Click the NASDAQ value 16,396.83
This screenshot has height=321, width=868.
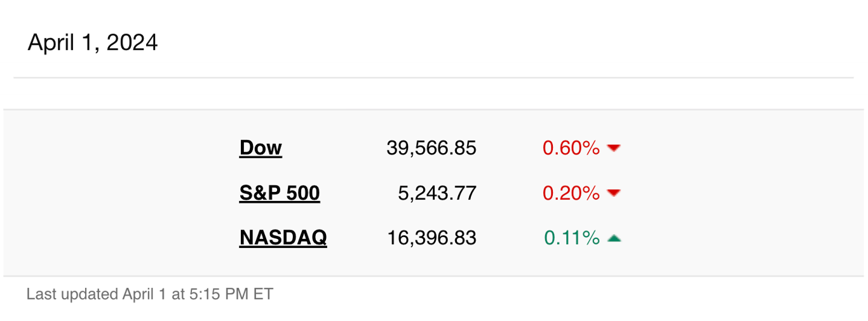(431, 238)
